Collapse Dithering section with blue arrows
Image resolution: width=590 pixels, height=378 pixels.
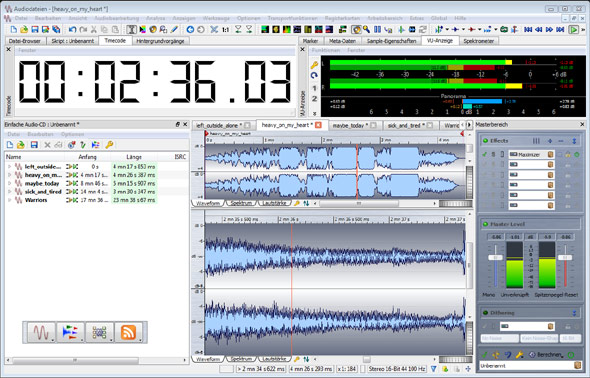(x=574, y=313)
